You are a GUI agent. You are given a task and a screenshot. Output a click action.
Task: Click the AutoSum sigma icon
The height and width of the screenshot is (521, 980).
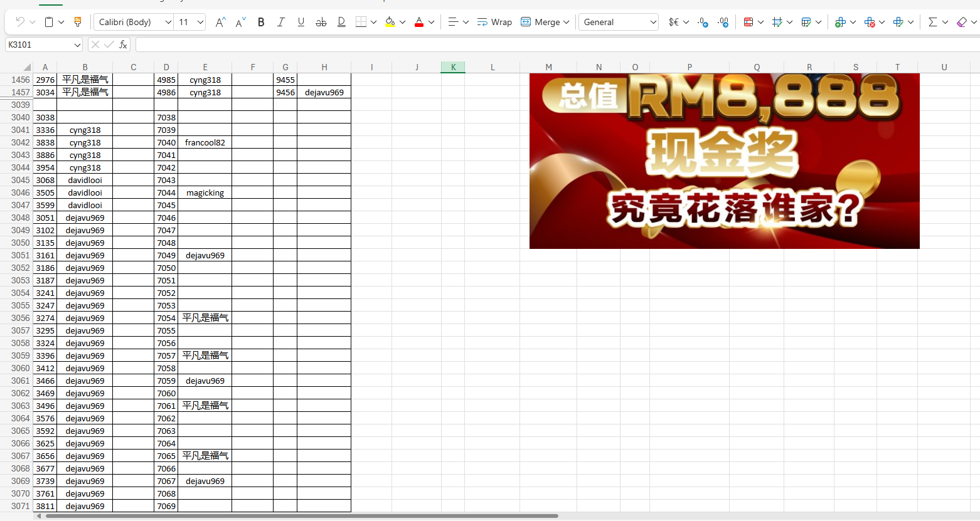pos(934,22)
